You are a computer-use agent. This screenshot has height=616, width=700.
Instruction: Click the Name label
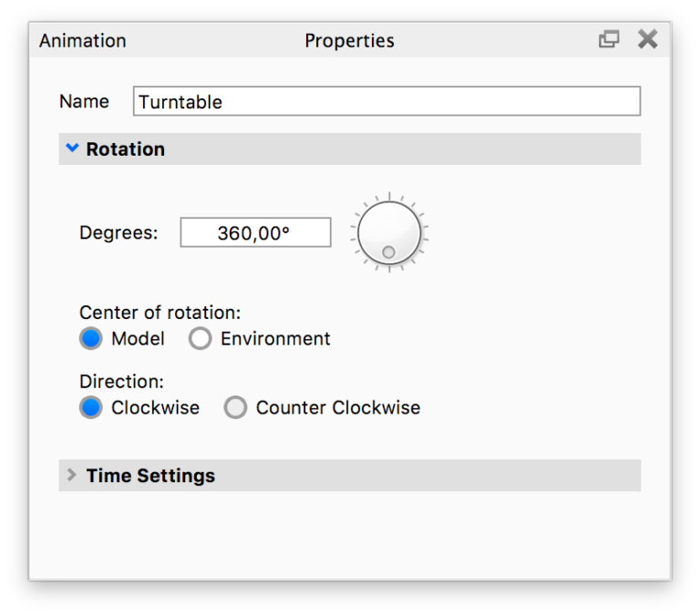[x=84, y=101]
